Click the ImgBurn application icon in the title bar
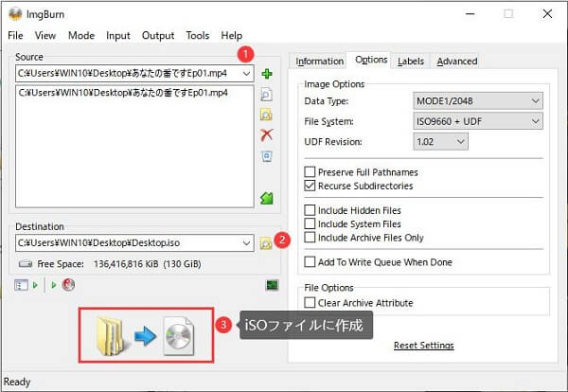Screen dimensions: 568x392 tap(15, 14)
